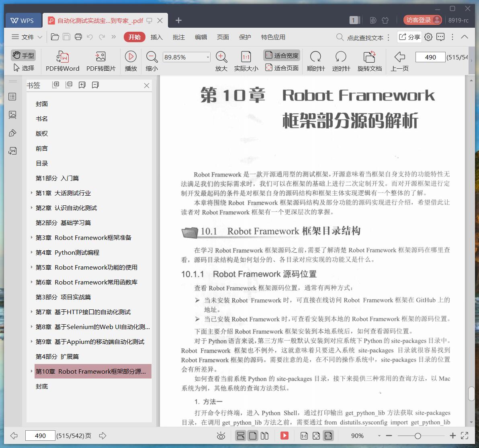Set view to 实际大小
Screen dimensions: 479x448
click(246, 61)
